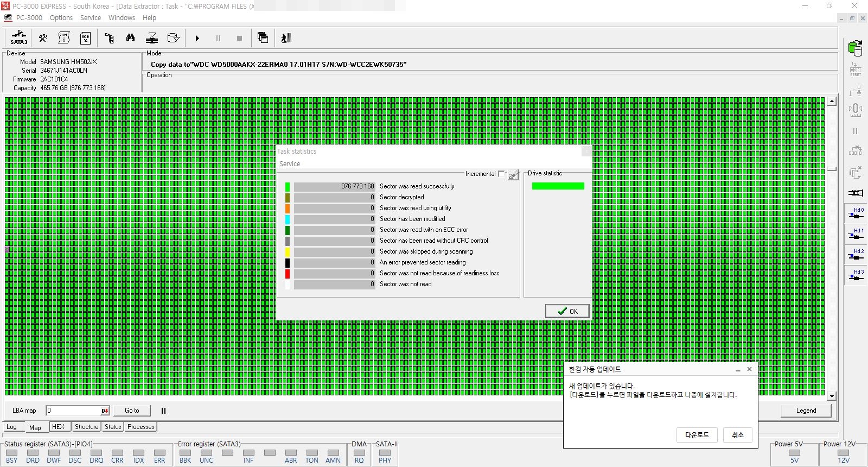Click the RESET counter icon in the side panel

856,69
